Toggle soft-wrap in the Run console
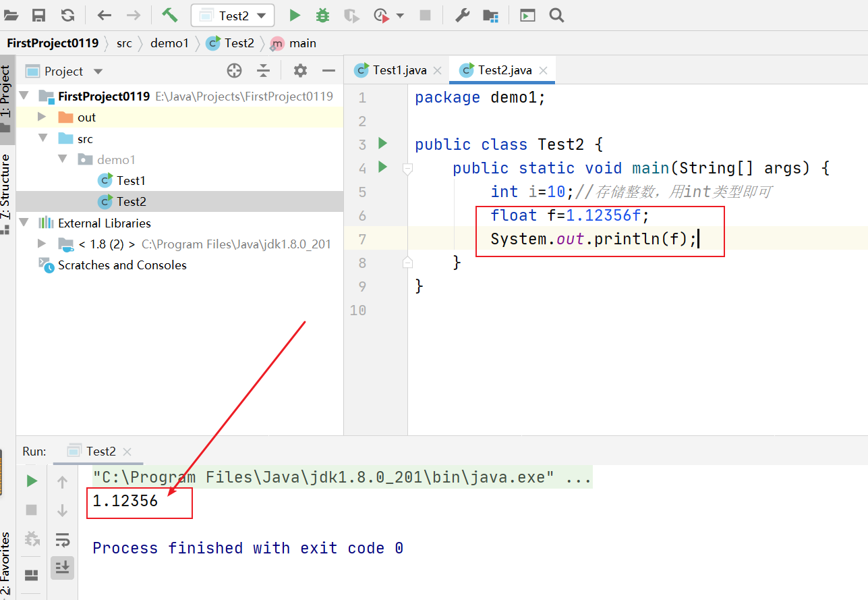 tap(63, 539)
